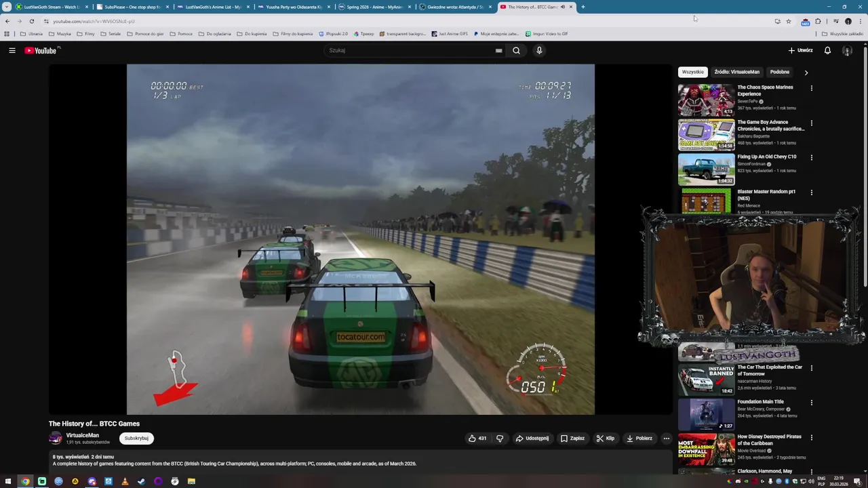Screen dimensions: 868x488
Task: Like the video with thumbs-up button
Action: [477, 439]
